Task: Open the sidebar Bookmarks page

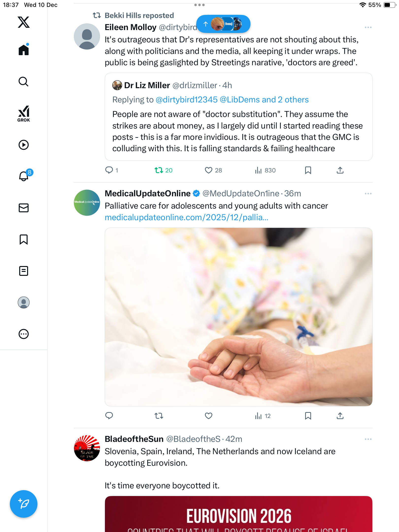Action: coord(24,239)
